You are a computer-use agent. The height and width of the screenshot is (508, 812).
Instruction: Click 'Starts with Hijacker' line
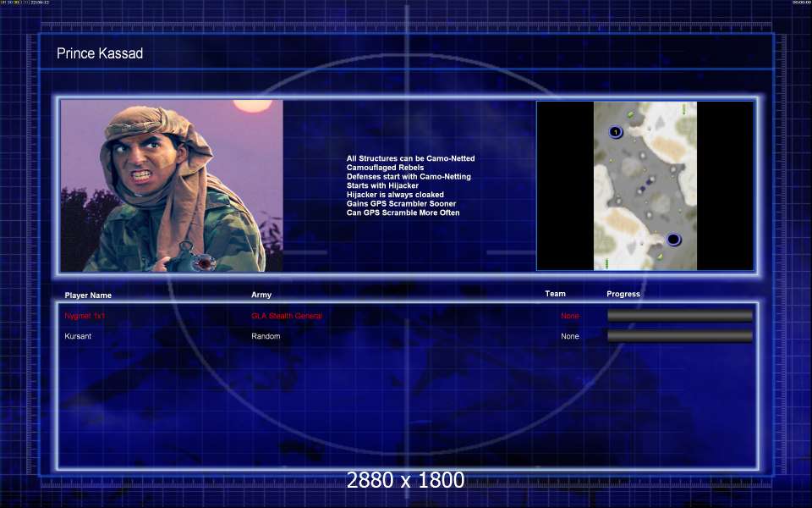382,185
